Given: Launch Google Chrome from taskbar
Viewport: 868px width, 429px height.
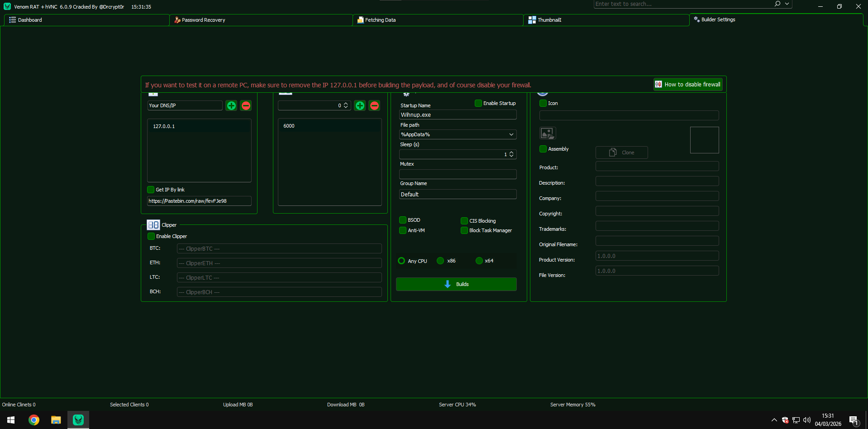Looking at the screenshot, I should (x=34, y=420).
